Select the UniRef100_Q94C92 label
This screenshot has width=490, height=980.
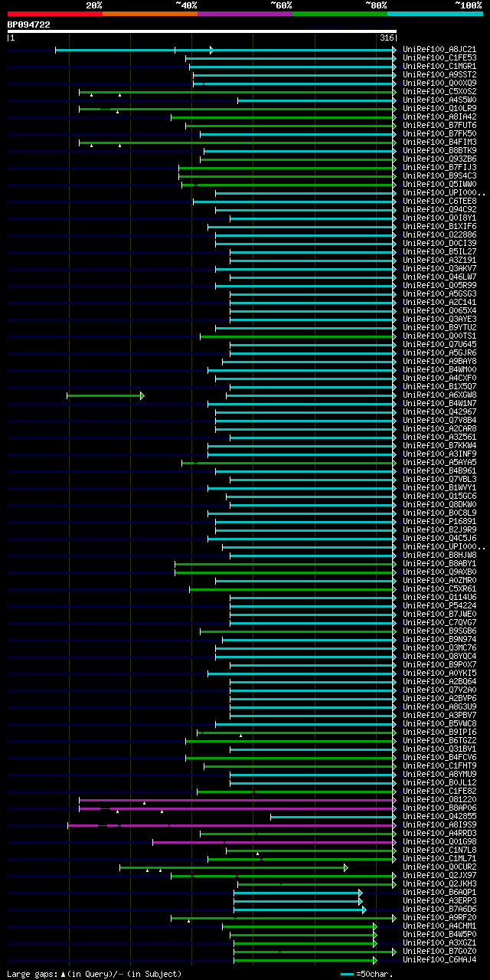(439, 210)
